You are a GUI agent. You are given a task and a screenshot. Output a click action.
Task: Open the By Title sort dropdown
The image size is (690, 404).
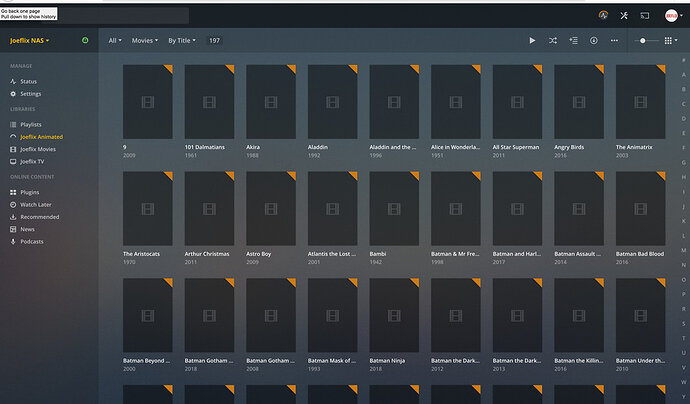182,40
